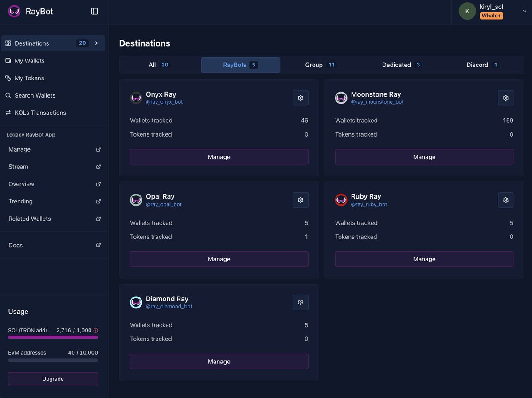Screen dimensions: 532x398
Task: View the Dedicated destinations tab
Action: (x=401, y=64)
